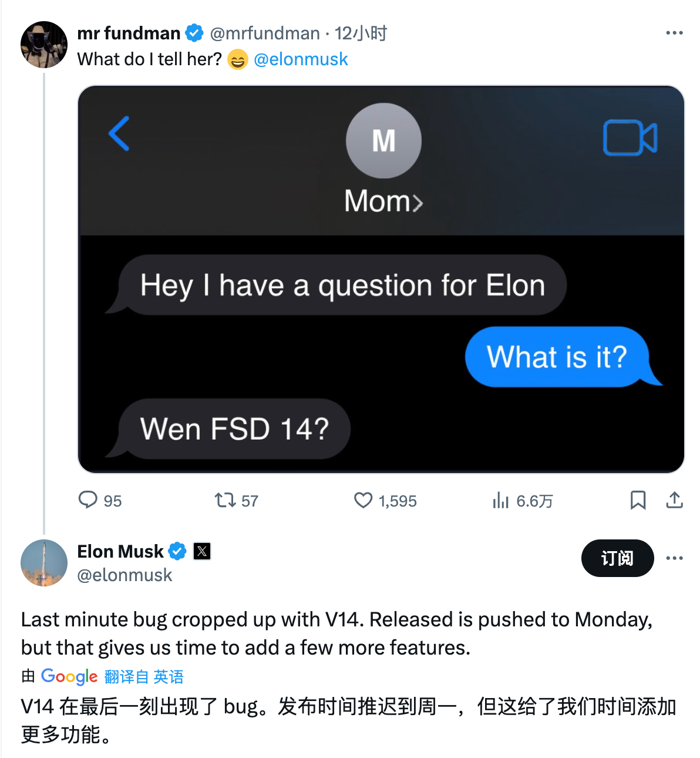Click the @mrfundman handle
The width and height of the screenshot is (700, 758).
[x=265, y=33]
